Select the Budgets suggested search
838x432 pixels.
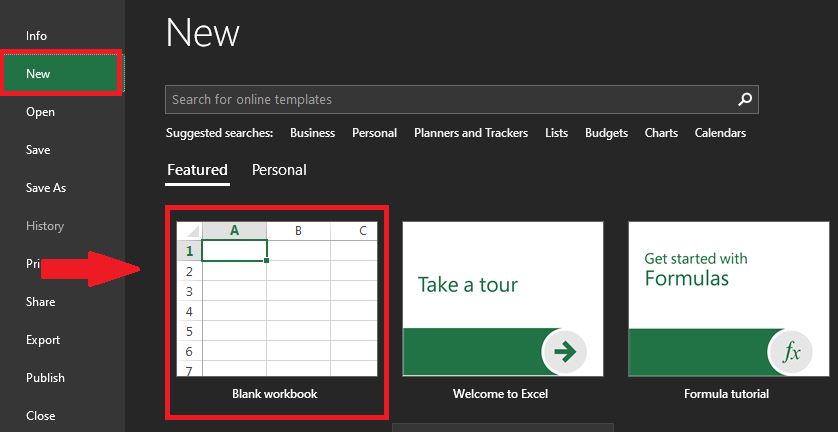click(606, 133)
